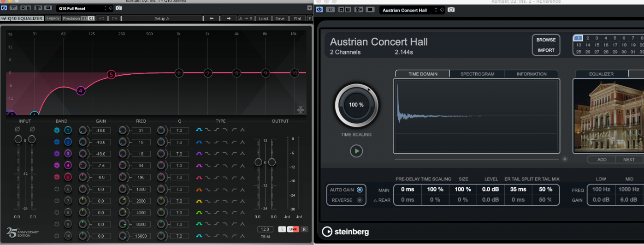Switch to the TIME DOMAIN tab

[x=423, y=74]
